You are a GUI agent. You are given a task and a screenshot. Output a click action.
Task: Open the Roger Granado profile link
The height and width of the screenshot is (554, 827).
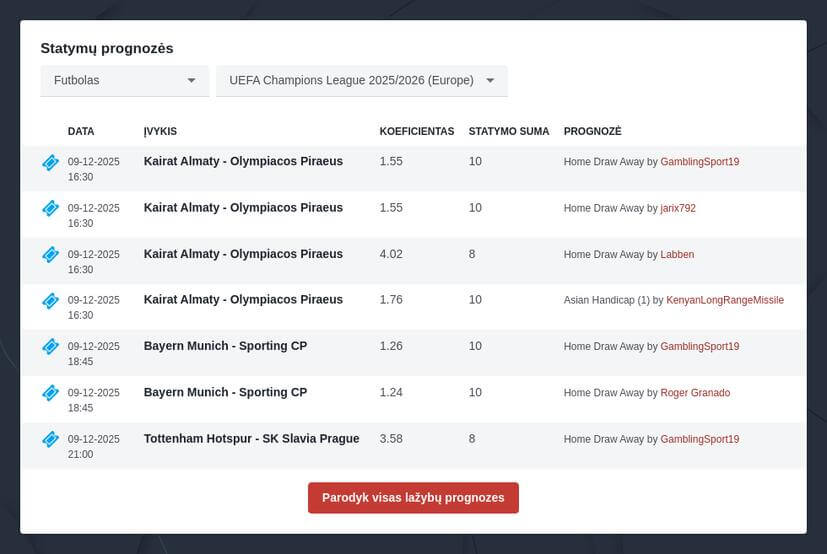click(695, 393)
